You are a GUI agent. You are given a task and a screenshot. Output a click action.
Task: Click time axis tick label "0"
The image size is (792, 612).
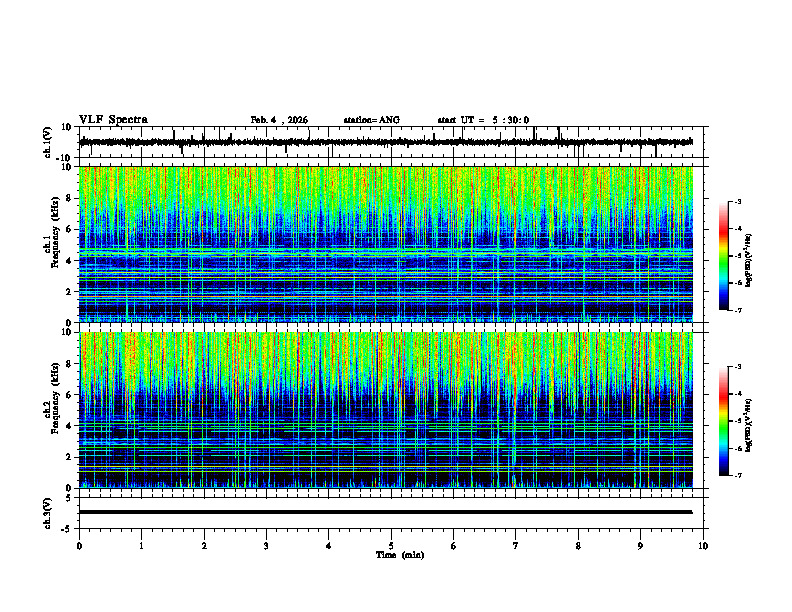[x=79, y=546]
